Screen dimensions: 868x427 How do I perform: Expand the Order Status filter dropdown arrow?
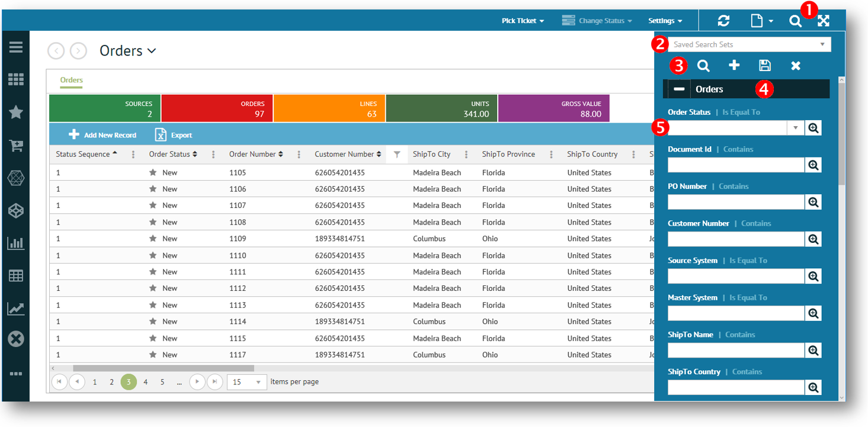pos(796,127)
